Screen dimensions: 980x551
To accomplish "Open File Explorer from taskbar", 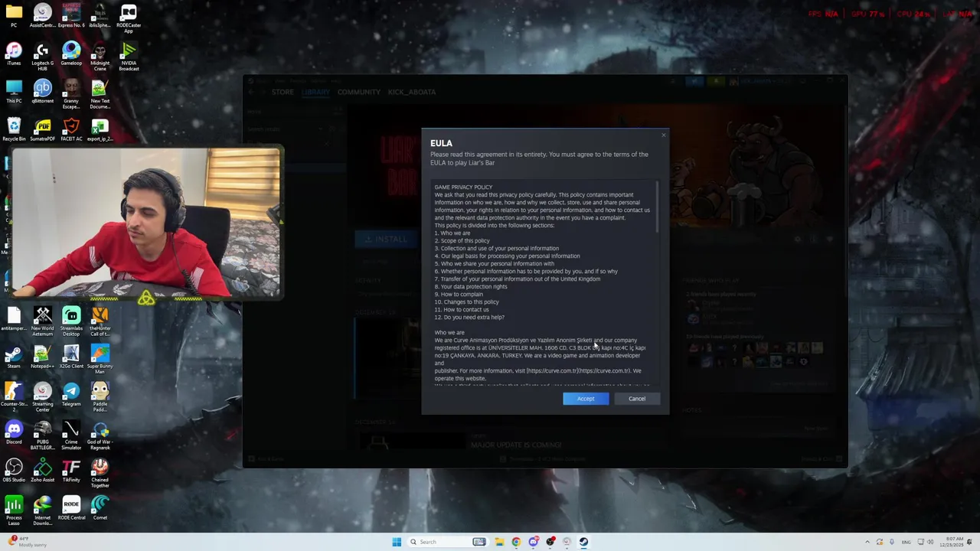I will point(499,542).
